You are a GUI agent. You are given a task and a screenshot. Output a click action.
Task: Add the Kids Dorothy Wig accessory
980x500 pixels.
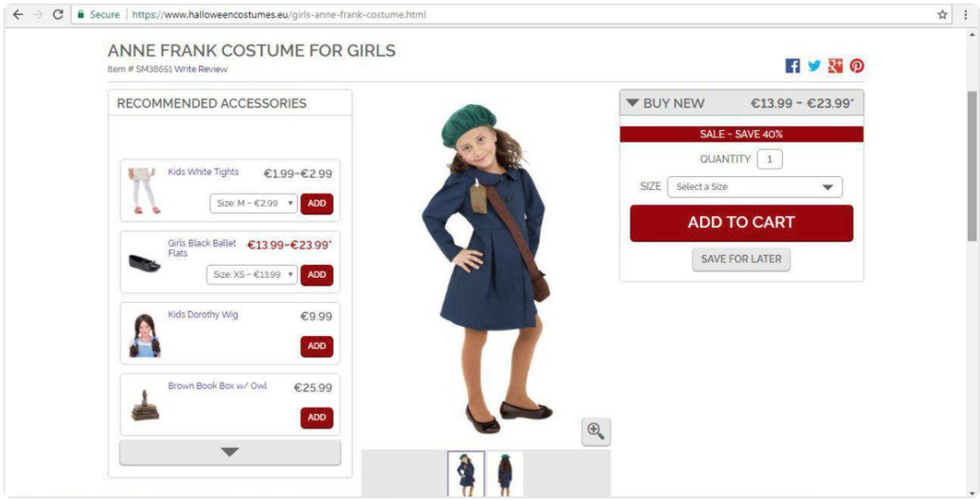316,345
